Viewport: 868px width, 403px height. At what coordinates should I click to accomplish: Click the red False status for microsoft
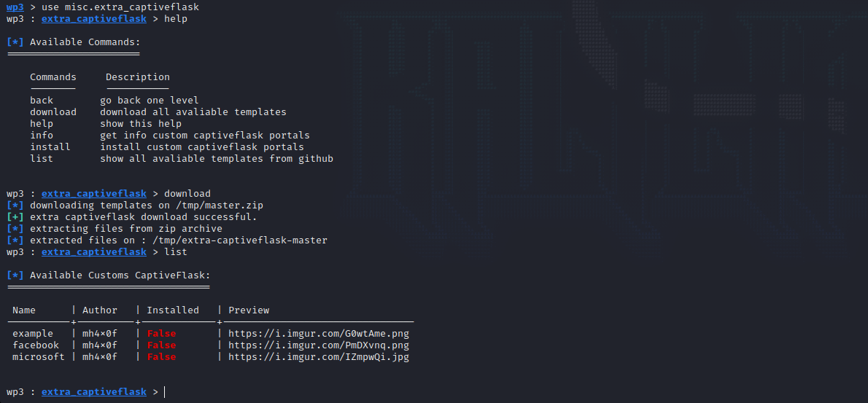tap(161, 357)
